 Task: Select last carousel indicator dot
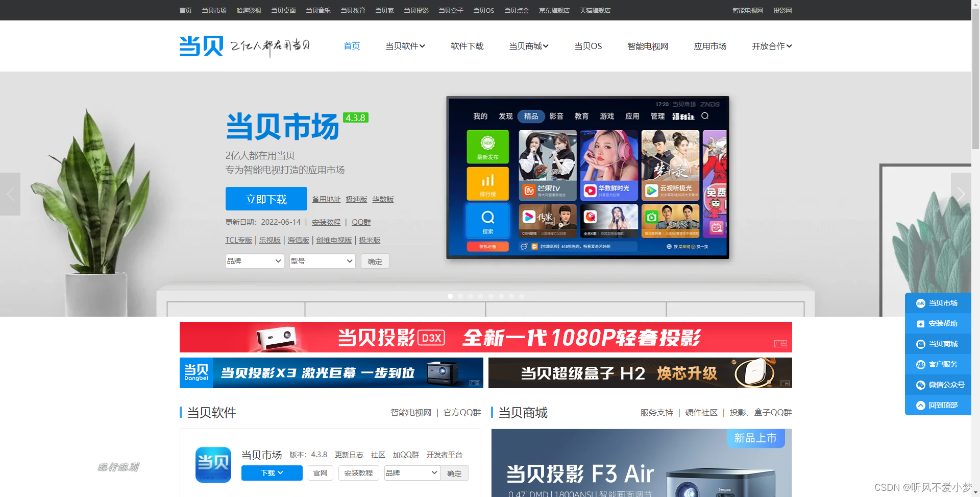click(522, 296)
